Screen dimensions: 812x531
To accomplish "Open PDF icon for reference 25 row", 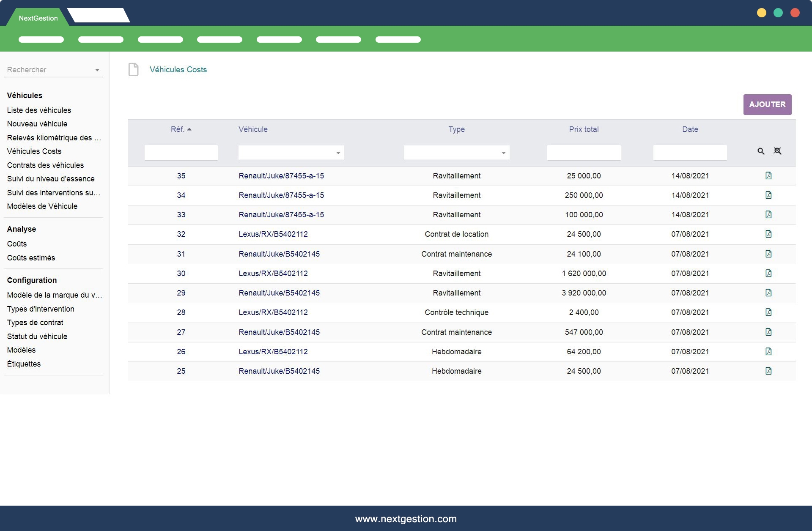I will point(768,371).
